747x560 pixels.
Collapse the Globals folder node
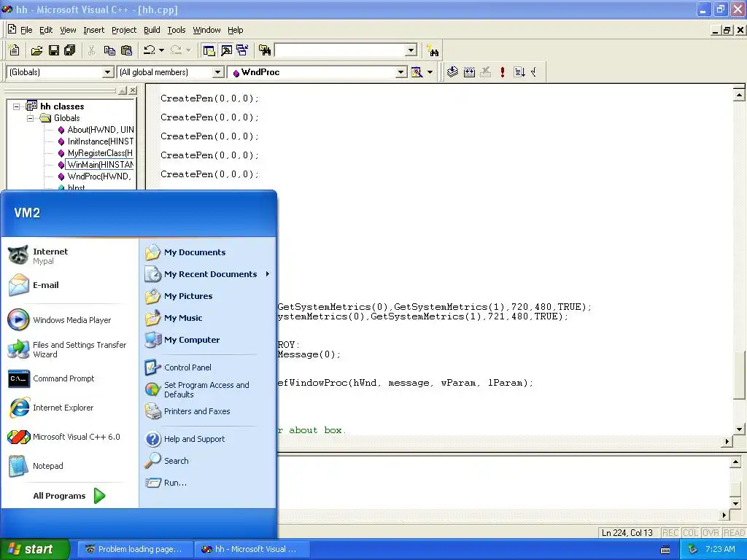[x=30, y=118]
